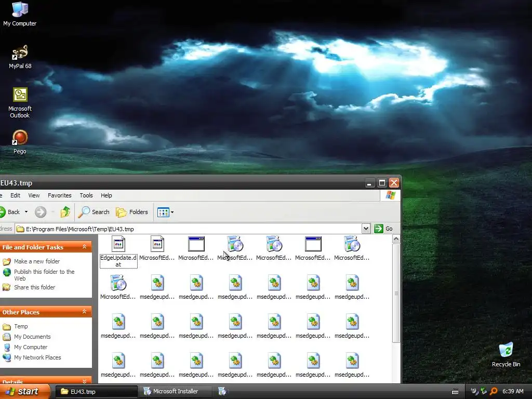Expand the address bar dropdown list

[366, 229]
